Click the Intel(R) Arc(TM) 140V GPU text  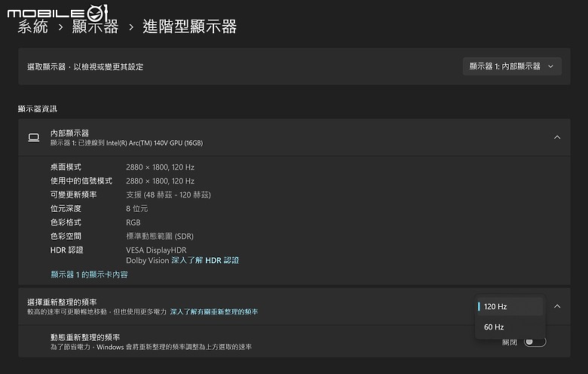pos(155,143)
